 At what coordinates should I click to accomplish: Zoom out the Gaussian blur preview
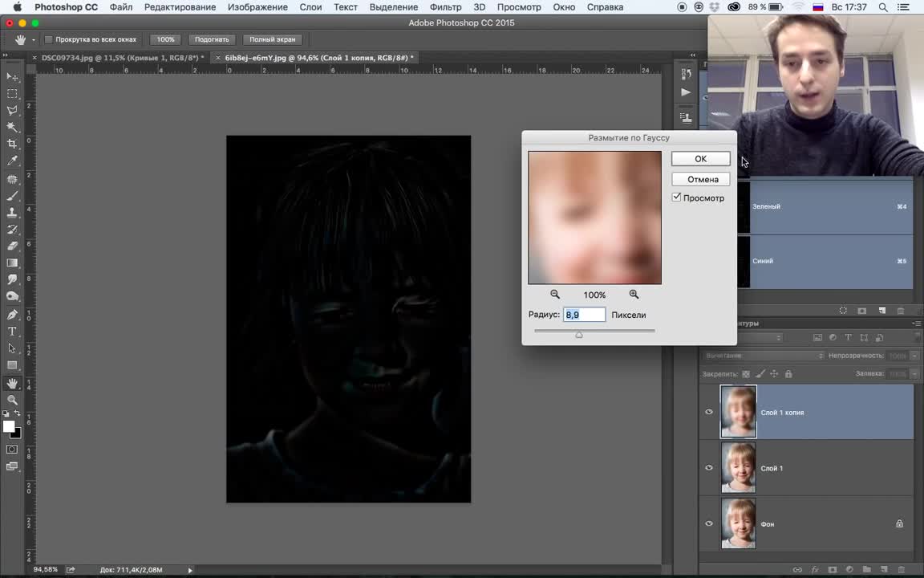click(x=555, y=295)
